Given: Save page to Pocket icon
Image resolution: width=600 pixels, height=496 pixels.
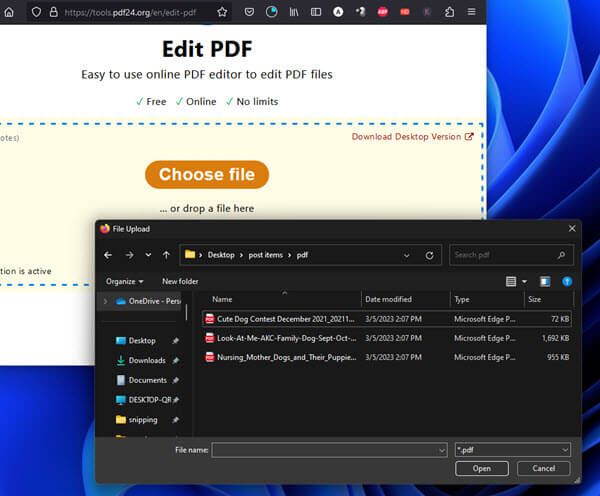Looking at the screenshot, I should (249, 12).
